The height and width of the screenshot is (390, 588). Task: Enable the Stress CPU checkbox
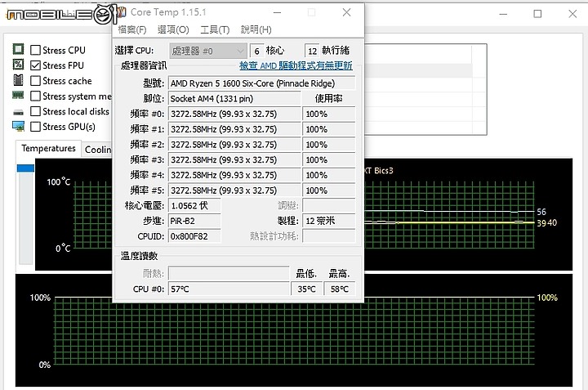tap(35, 50)
